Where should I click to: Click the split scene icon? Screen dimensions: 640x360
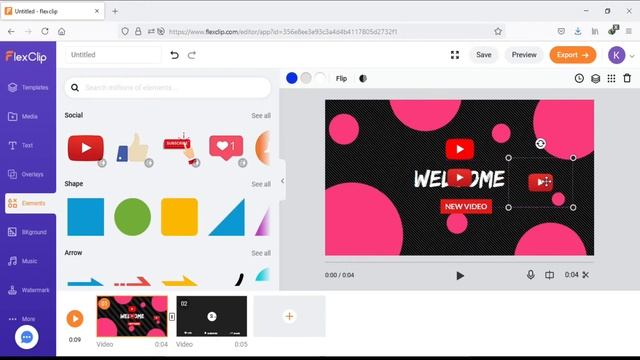coord(549,275)
